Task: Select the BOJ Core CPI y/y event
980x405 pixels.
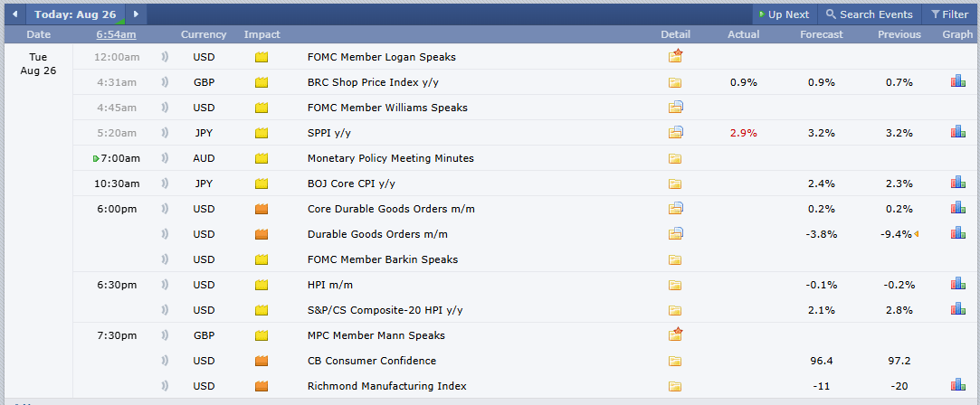Action: click(351, 184)
